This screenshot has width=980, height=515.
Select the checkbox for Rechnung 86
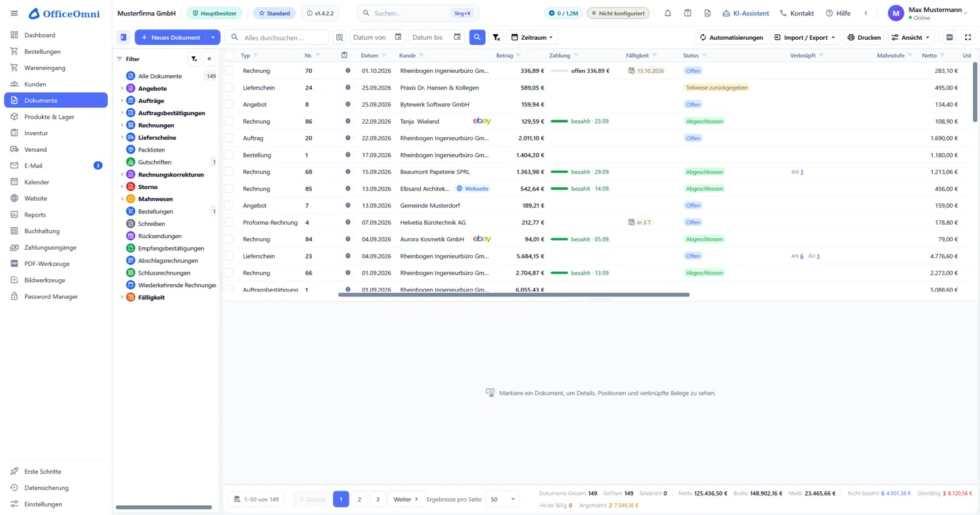(229, 121)
